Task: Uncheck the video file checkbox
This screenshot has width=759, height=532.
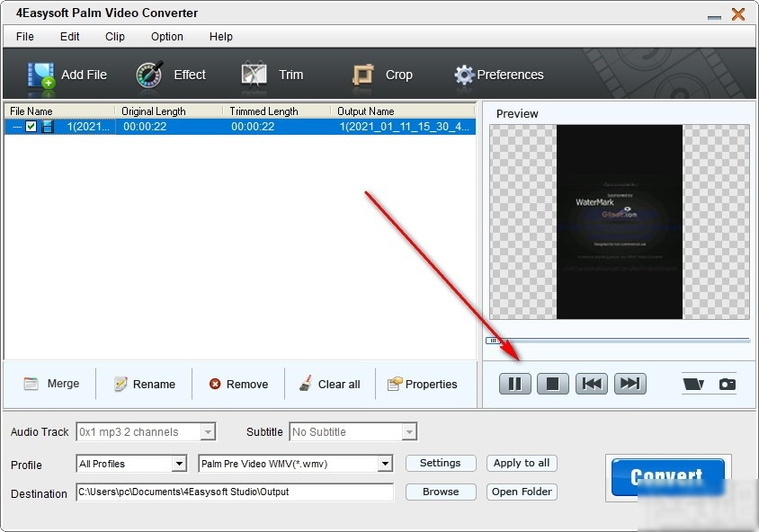Action: [x=31, y=127]
